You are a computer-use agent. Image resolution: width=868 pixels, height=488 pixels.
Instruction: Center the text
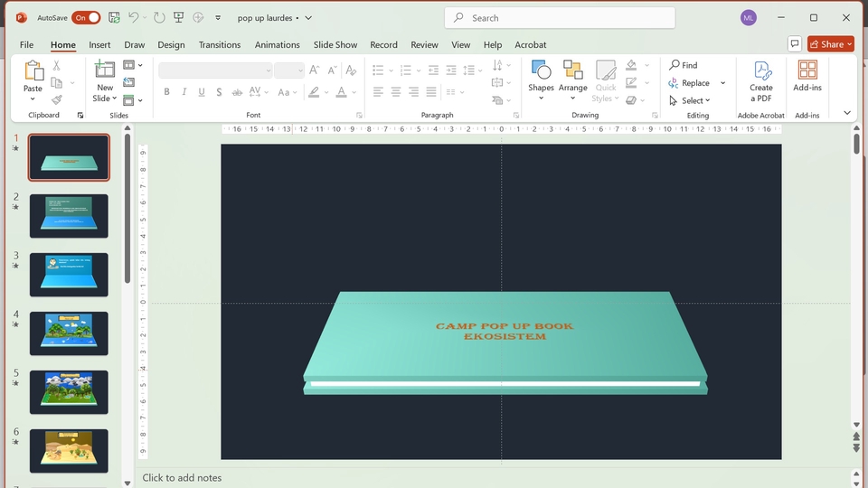point(396,92)
